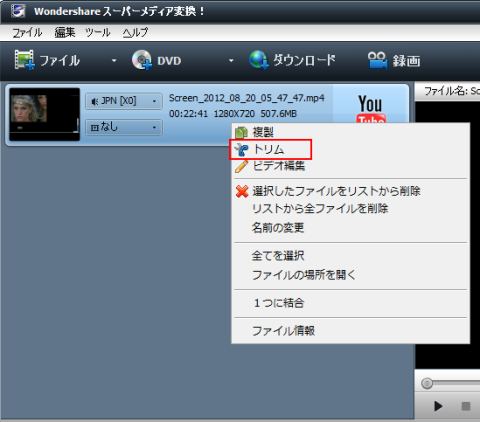Open the ヘルプ menu
480x422 pixels.
click(x=135, y=33)
